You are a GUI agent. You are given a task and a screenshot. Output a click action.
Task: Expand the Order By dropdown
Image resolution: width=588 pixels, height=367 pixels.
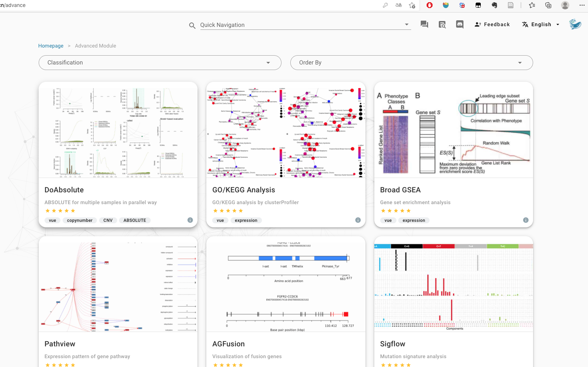click(412, 63)
